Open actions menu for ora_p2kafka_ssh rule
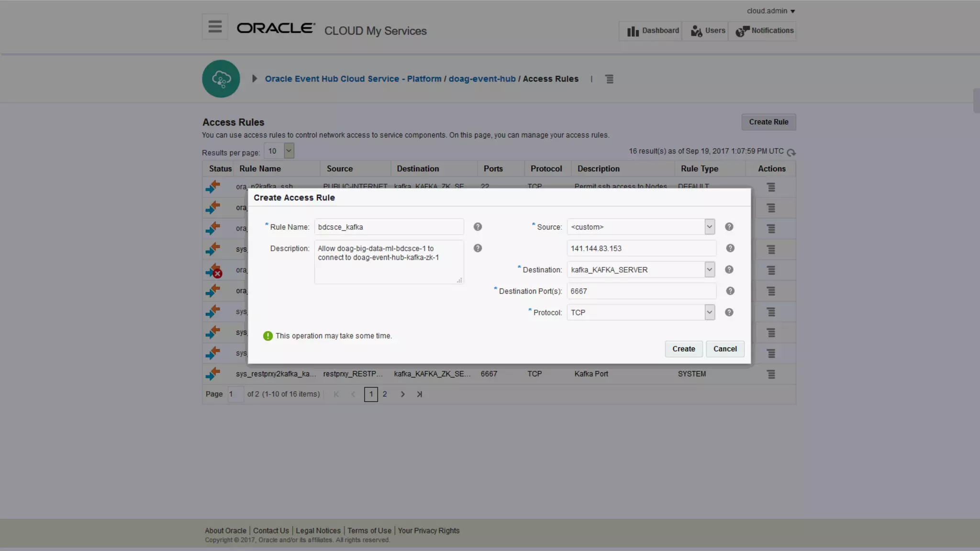 pos(771,187)
